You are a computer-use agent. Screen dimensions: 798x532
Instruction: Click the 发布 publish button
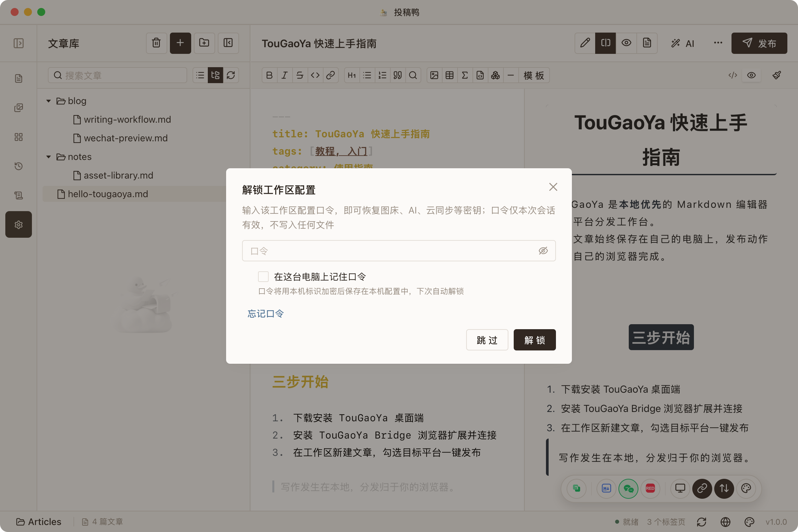click(759, 43)
